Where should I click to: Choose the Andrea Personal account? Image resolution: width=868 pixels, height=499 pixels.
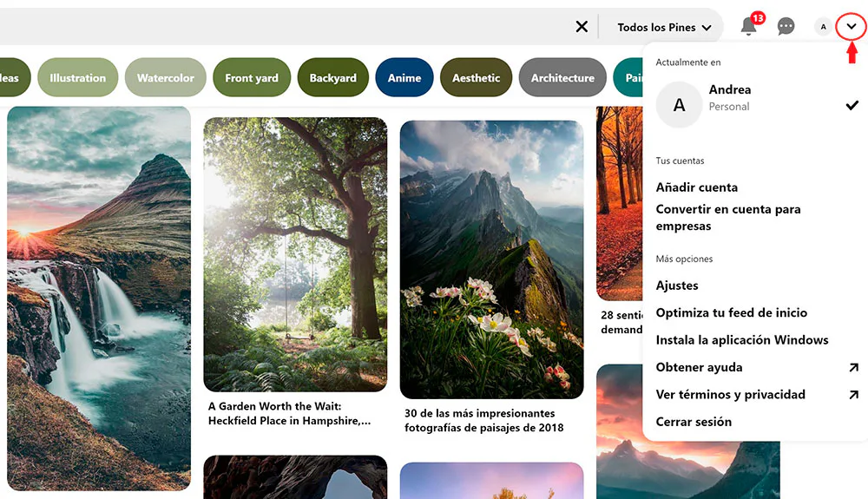click(x=756, y=104)
